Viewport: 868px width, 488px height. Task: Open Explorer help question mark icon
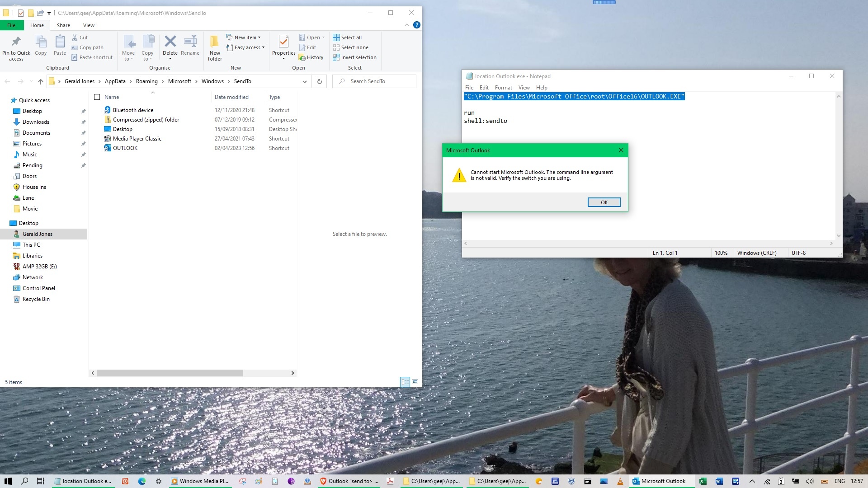417,25
